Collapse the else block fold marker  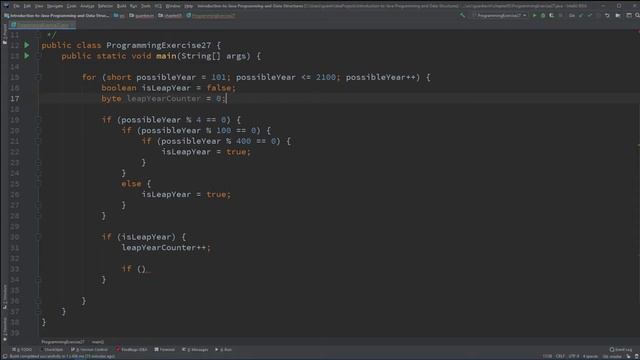(38, 184)
